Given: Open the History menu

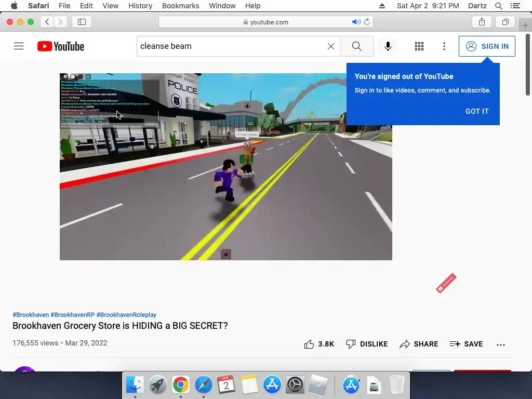Looking at the screenshot, I should (140, 6).
